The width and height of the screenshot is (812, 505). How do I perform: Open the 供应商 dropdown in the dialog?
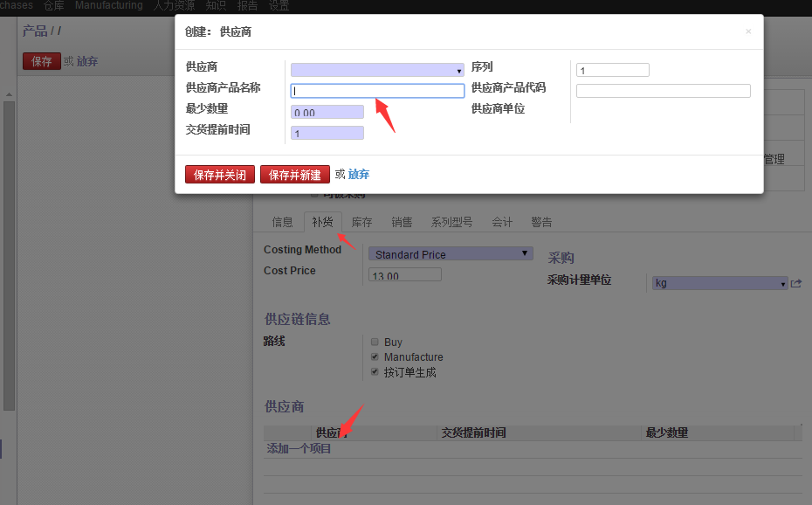point(377,70)
